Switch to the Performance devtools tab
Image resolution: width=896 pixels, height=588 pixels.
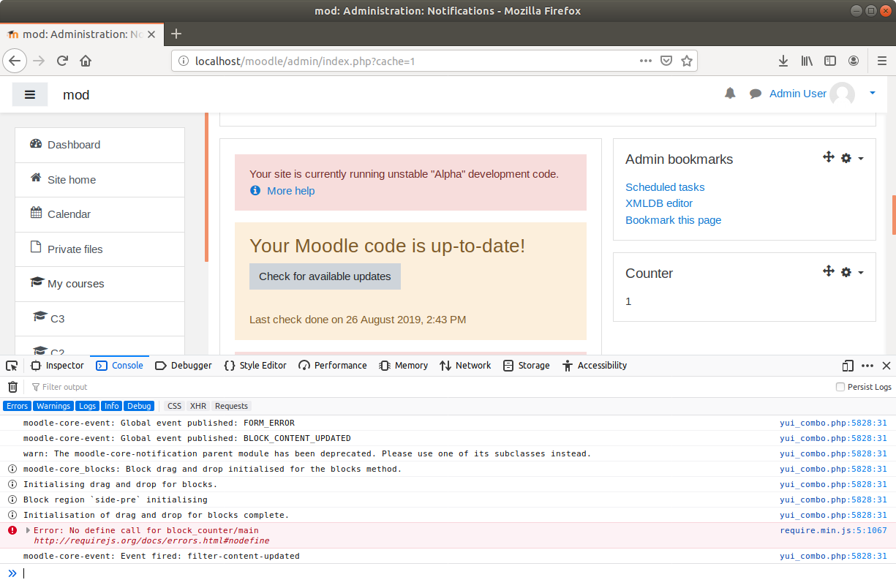pos(333,366)
